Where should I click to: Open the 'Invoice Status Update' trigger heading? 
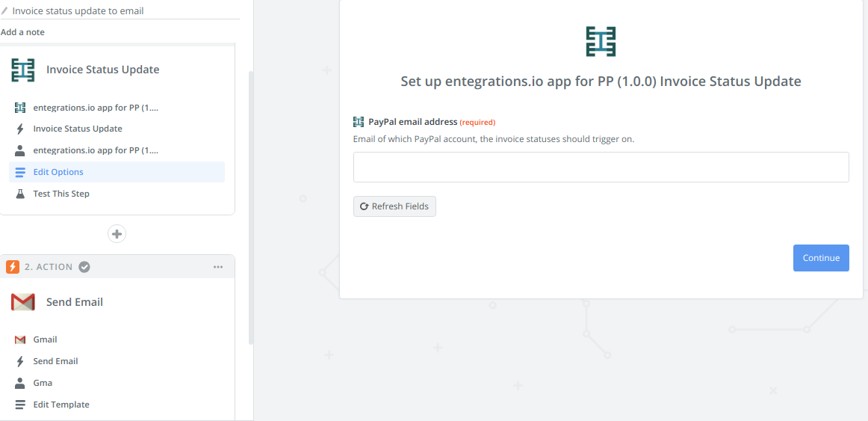pos(103,70)
